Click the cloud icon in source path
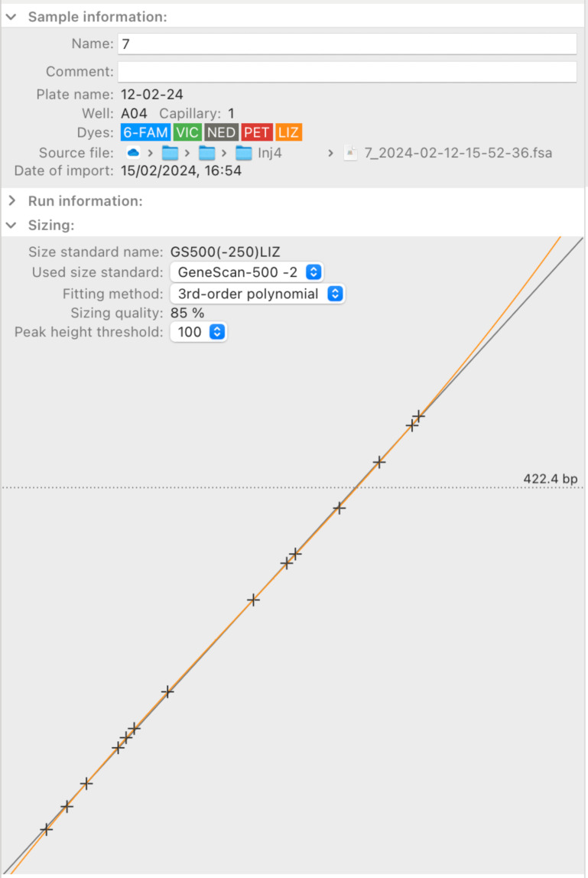The width and height of the screenshot is (588, 878). pos(133,152)
